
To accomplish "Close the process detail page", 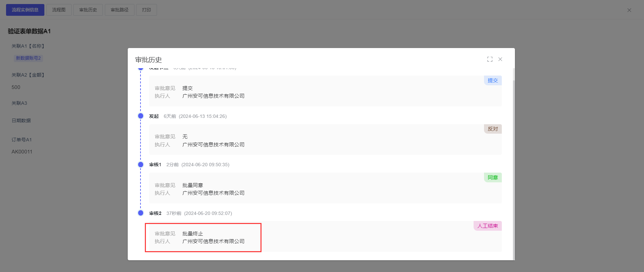I will coord(629,10).
